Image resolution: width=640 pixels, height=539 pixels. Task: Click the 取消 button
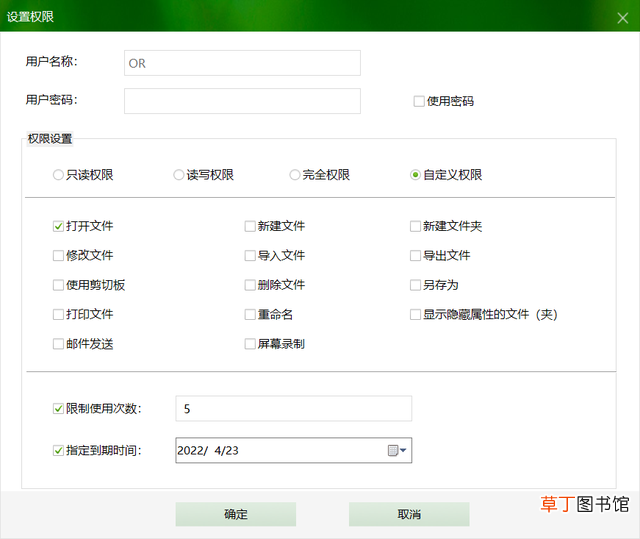(x=409, y=514)
